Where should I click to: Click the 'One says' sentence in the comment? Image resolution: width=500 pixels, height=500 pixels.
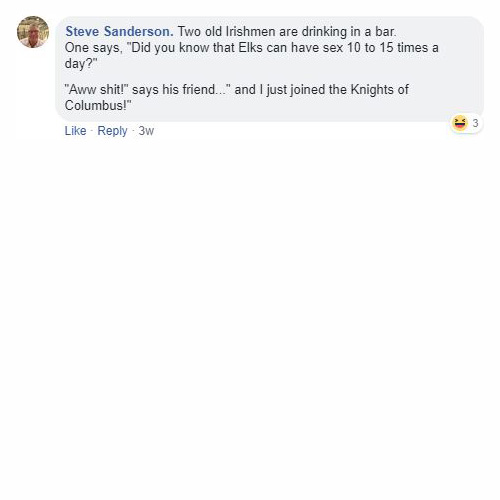click(x=252, y=55)
